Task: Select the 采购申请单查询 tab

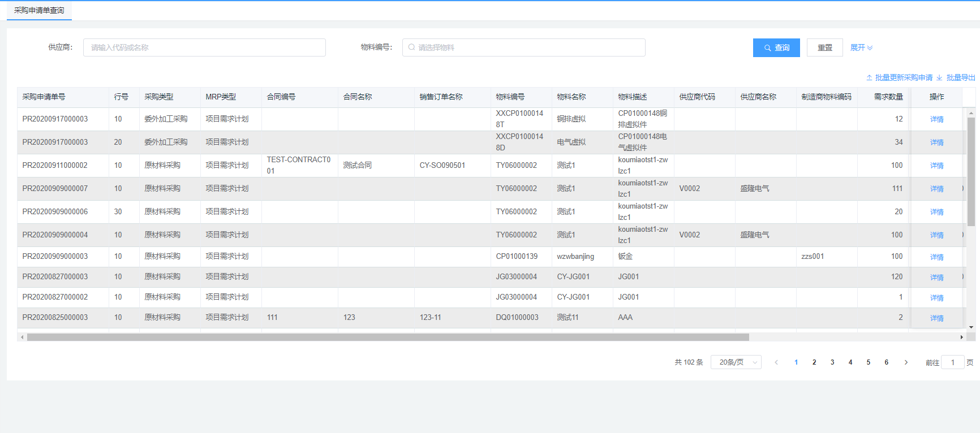Action: 39,10
